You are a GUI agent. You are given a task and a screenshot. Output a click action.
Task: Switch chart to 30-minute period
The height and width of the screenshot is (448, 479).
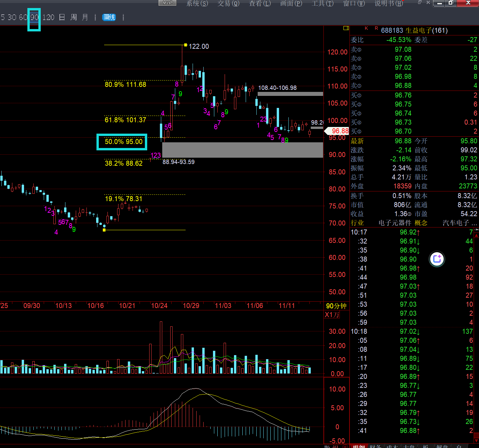coord(12,17)
